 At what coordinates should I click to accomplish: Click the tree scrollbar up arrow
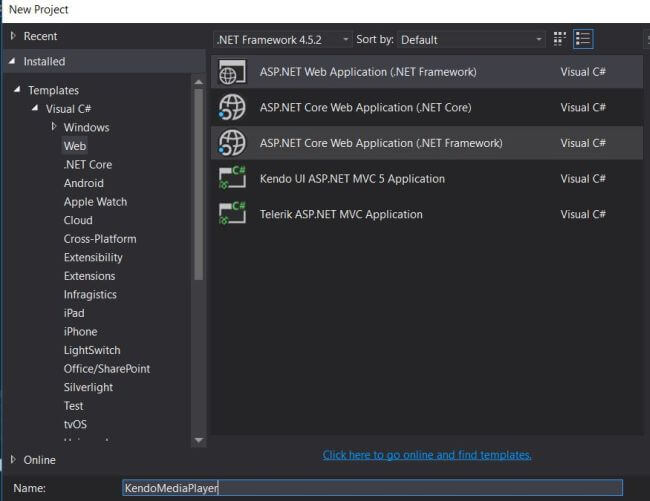pyautogui.click(x=199, y=82)
